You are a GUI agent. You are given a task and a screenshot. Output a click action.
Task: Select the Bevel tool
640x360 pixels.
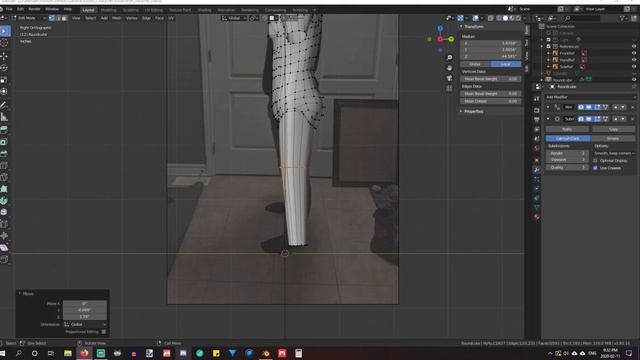4,153
